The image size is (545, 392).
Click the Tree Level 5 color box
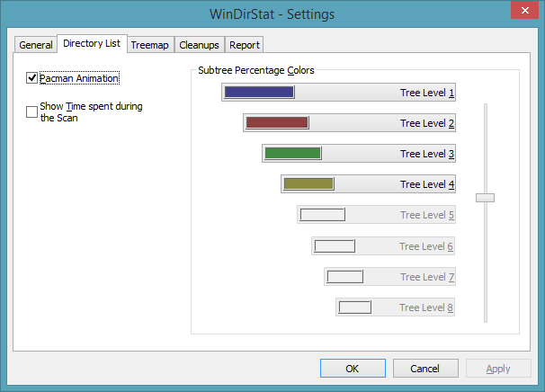click(322, 215)
